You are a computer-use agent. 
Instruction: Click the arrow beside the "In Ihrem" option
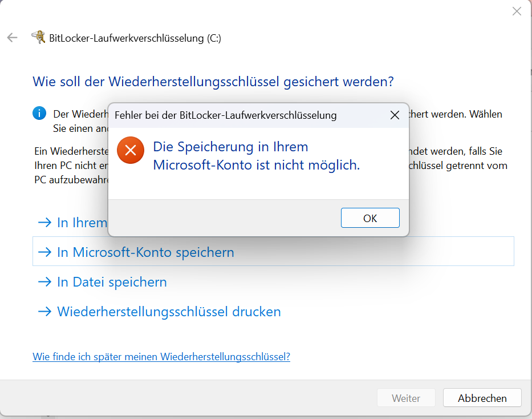(x=44, y=222)
